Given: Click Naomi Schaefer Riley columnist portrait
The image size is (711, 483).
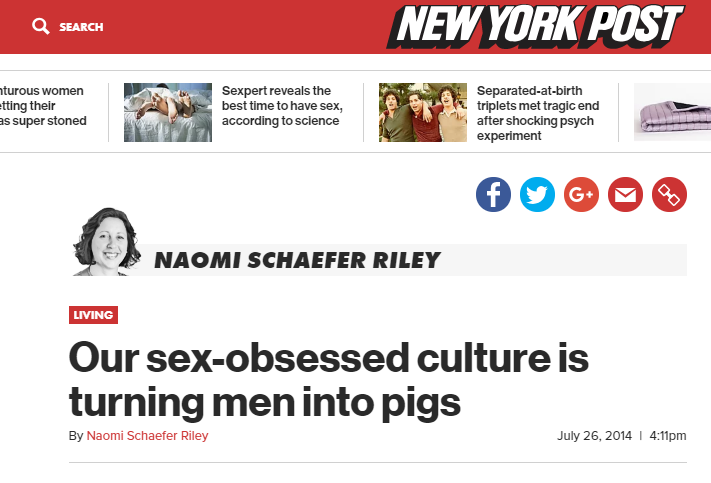Looking at the screenshot, I should pos(107,242).
